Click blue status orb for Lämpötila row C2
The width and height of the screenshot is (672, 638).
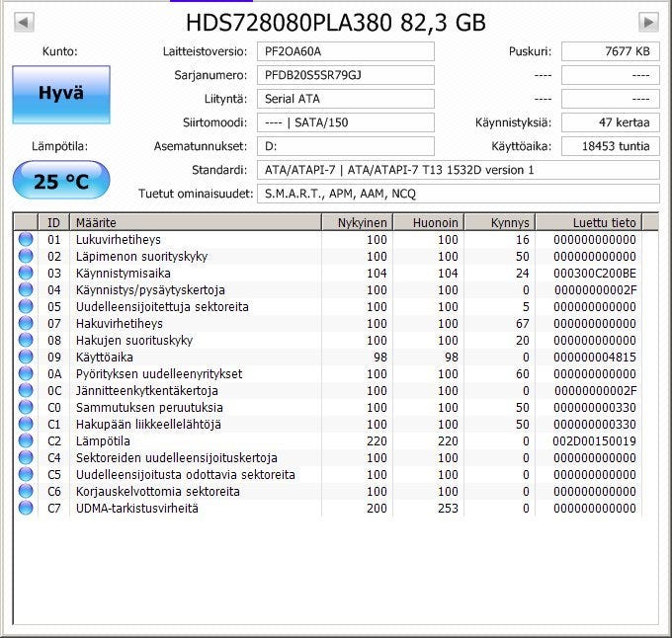point(26,440)
